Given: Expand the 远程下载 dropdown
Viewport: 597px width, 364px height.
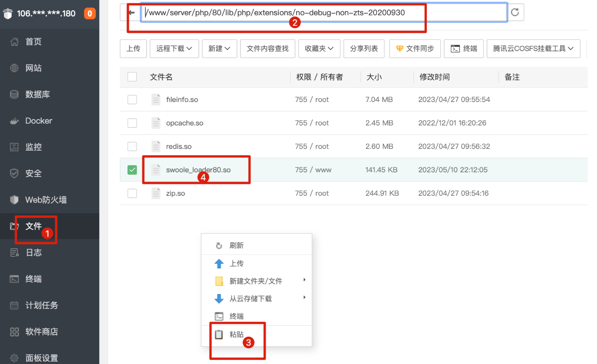Looking at the screenshot, I should pos(174,49).
